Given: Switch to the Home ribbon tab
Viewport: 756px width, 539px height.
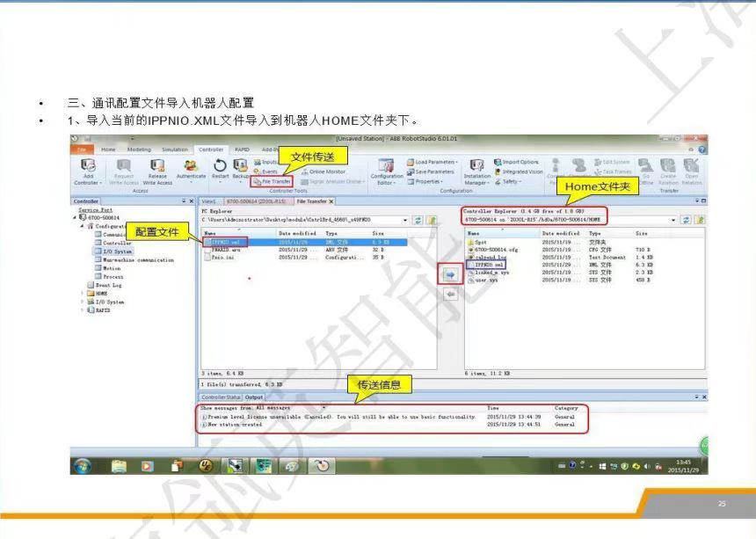Looking at the screenshot, I should point(108,149).
